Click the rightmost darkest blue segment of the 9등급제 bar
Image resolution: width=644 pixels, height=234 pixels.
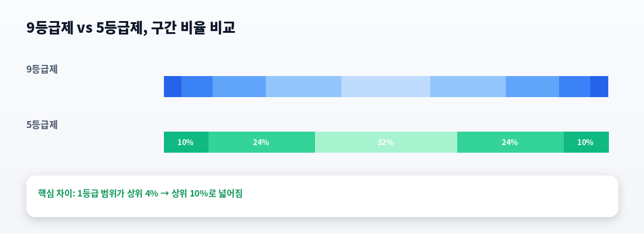(x=600, y=87)
